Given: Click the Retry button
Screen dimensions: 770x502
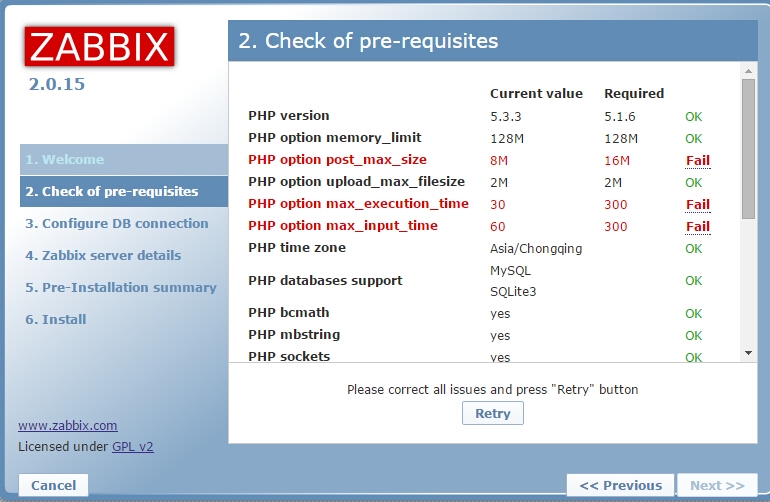Looking at the screenshot, I should tap(493, 413).
